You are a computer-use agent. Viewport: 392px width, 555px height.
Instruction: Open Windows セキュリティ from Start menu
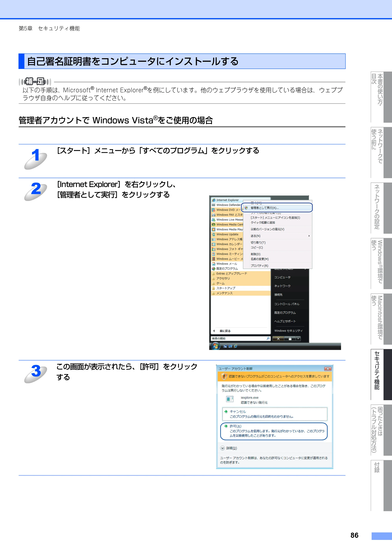tap(288, 331)
